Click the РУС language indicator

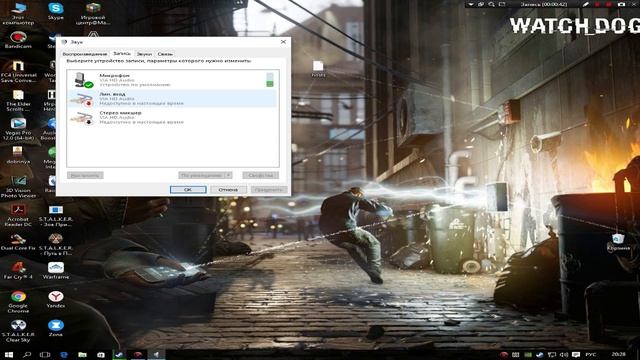[x=591, y=355]
